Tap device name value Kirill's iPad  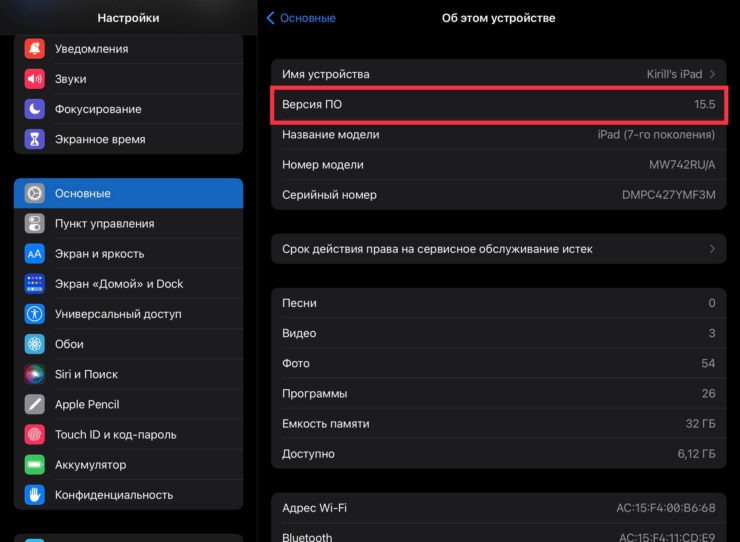(x=674, y=74)
